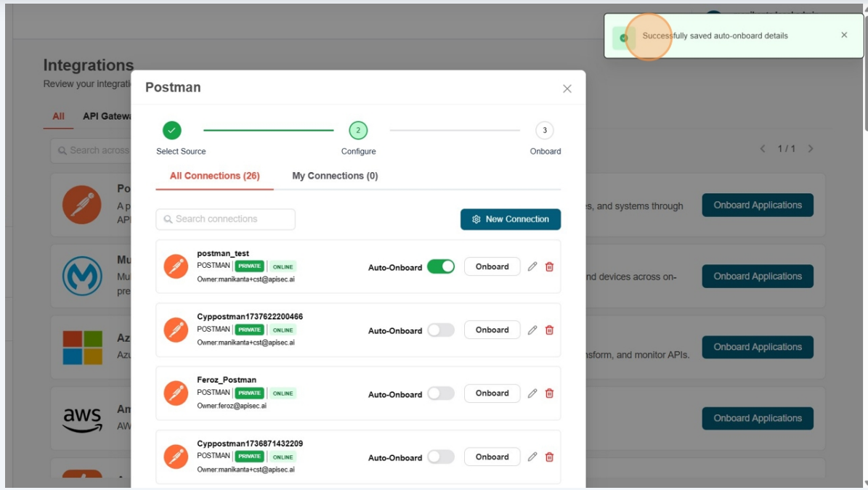The width and height of the screenshot is (868, 490).
Task: Click trash icon for Cyppostman1737622200466 connection
Action: (549, 330)
